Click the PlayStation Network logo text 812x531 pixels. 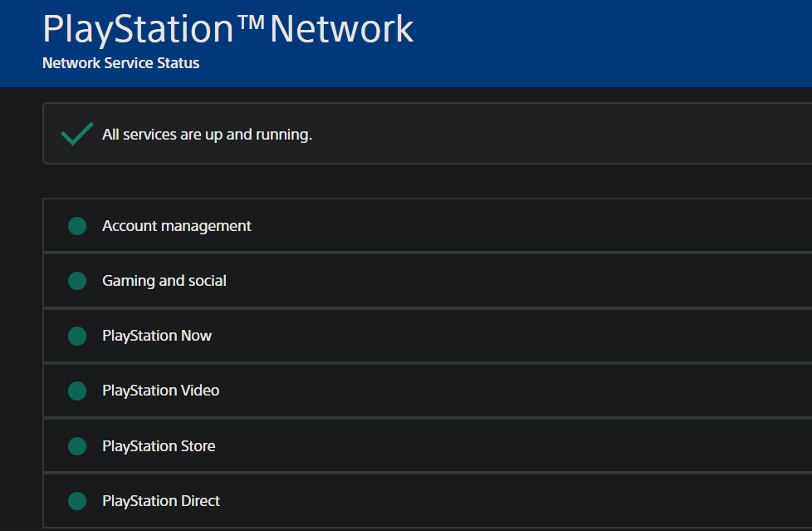coord(227,28)
